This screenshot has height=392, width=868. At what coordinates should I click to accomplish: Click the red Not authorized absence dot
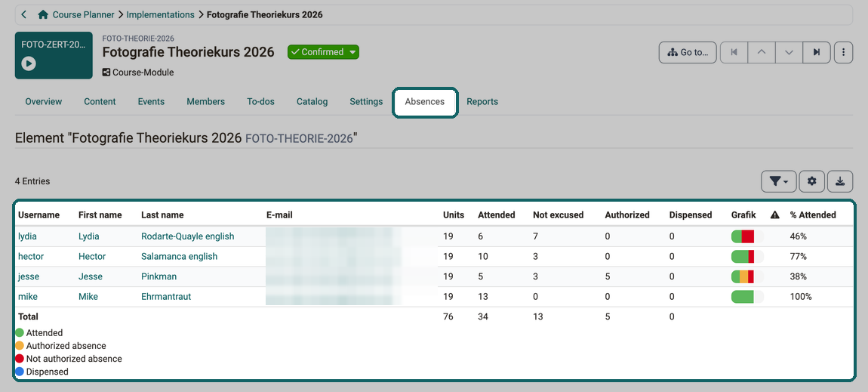point(20,359)
